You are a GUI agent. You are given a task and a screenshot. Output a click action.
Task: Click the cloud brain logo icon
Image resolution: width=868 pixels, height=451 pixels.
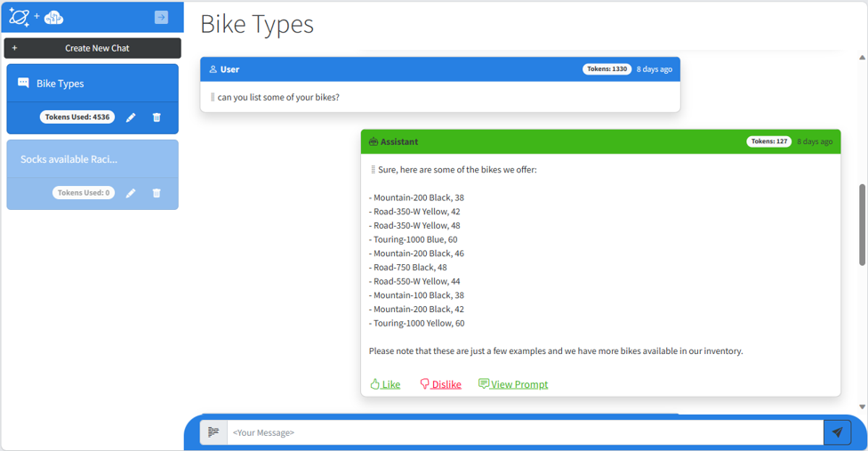coord(53,19)
